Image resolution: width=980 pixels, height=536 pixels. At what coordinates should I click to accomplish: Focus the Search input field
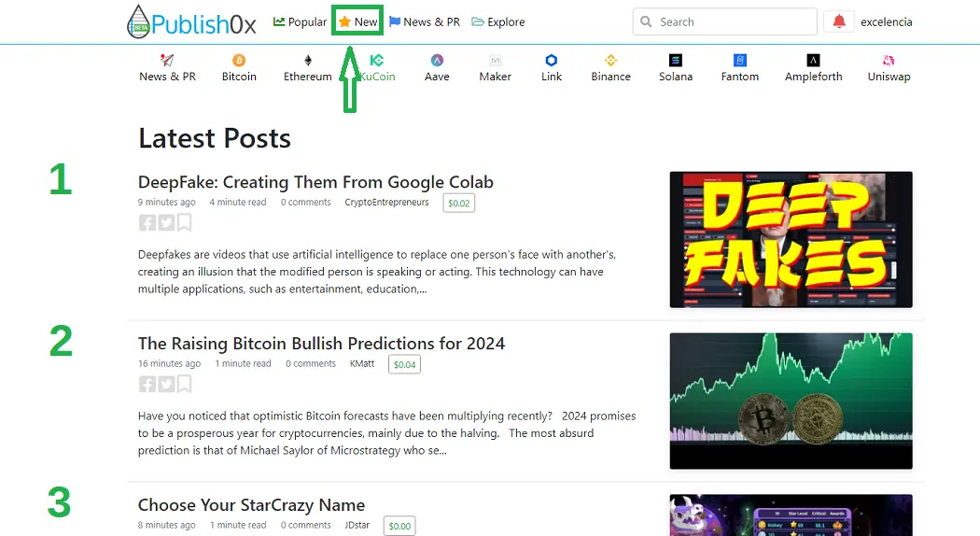[x=725, y=21]
